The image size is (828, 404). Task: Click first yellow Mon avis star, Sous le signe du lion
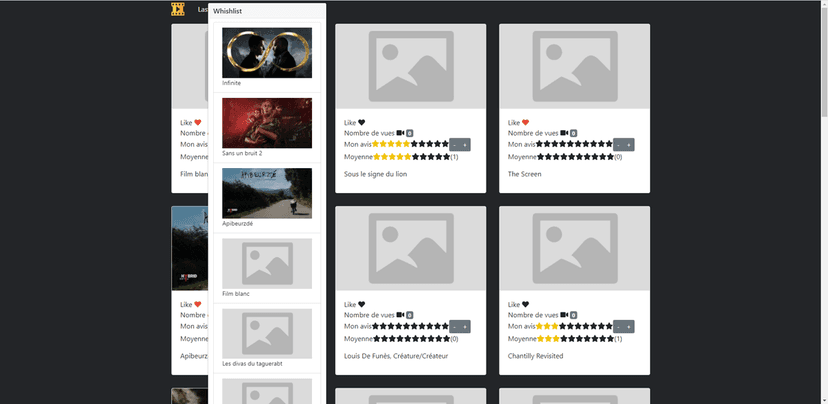tap(376, 144)
